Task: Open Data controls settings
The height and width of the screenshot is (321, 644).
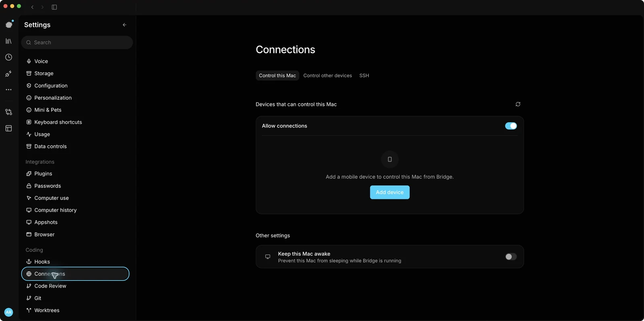Action: [75, 146]
